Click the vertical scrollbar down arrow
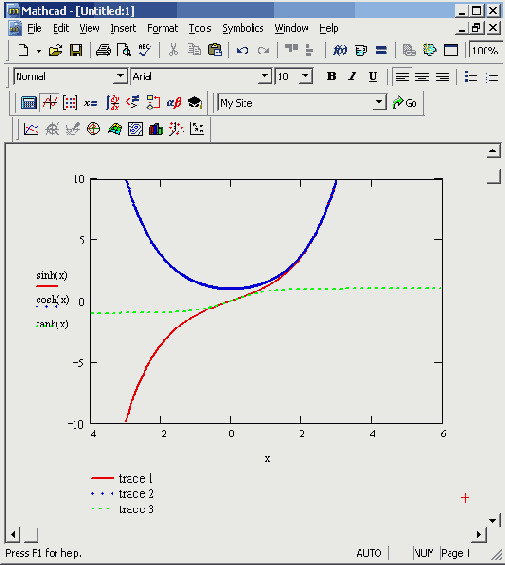The width and height of the screenshot is (505, 565). pyautogui.click(x=492, y=520)
